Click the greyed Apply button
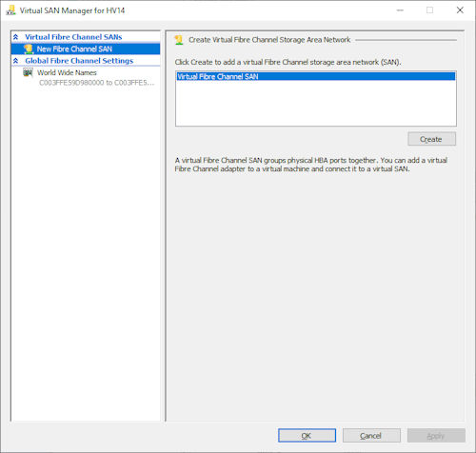The image size is (476, 453). click(436, 436)
